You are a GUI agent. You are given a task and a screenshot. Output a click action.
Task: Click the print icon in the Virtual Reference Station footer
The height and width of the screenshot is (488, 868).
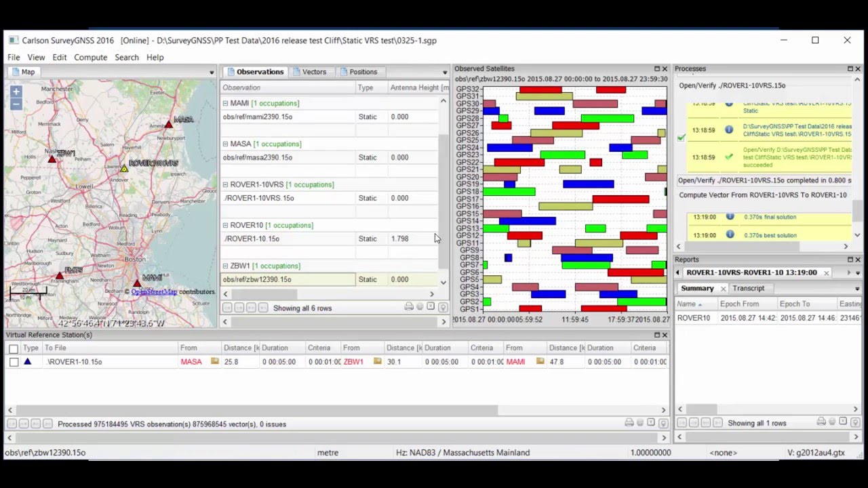629,423
